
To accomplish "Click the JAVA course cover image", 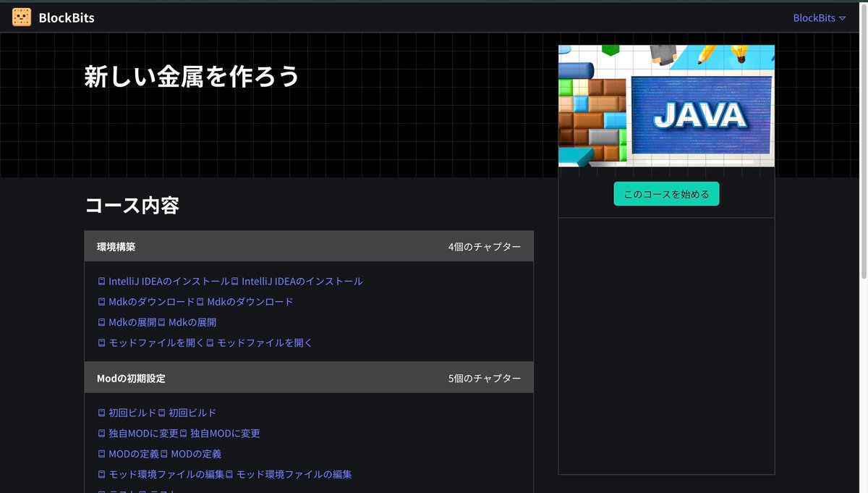I will click(x=665, y=106).
